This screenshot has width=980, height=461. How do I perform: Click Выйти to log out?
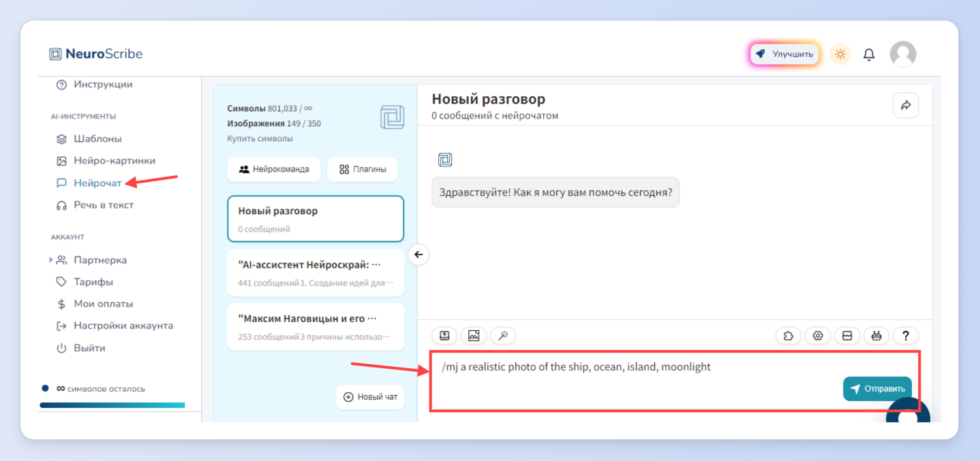(80, 348)
